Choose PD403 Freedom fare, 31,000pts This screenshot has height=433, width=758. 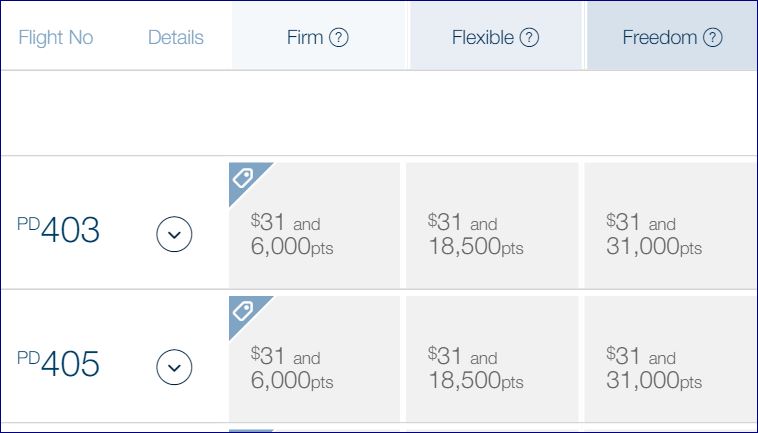[670, 235]
